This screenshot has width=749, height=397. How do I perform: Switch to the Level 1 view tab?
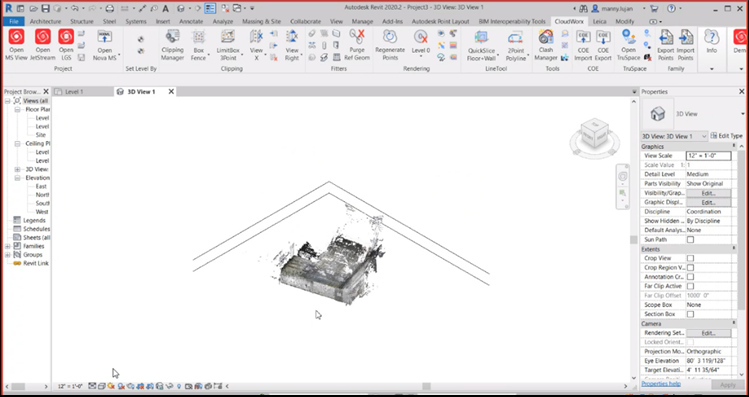tap(74, 91)
